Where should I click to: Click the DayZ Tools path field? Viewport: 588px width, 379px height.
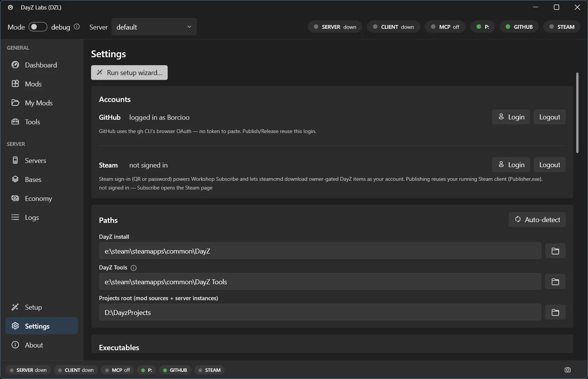click(320, 282)
